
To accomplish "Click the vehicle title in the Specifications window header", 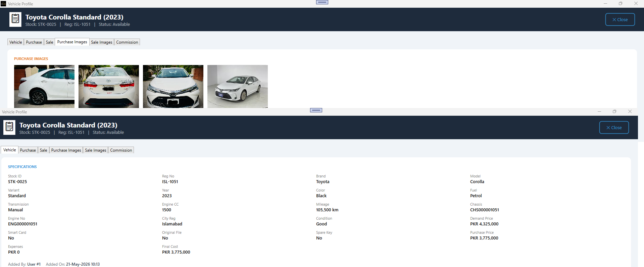I will coord(68,125).
